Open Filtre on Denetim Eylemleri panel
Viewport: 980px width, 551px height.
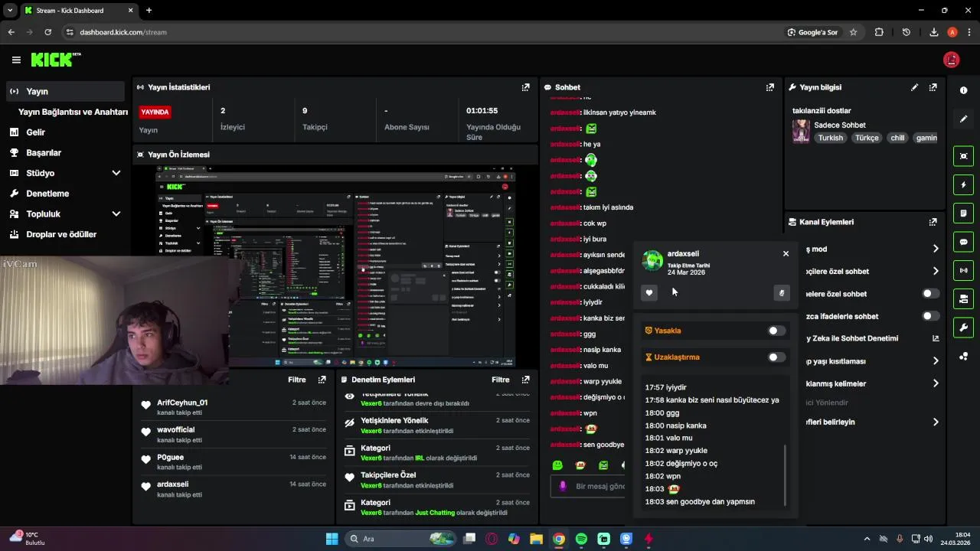500,380
